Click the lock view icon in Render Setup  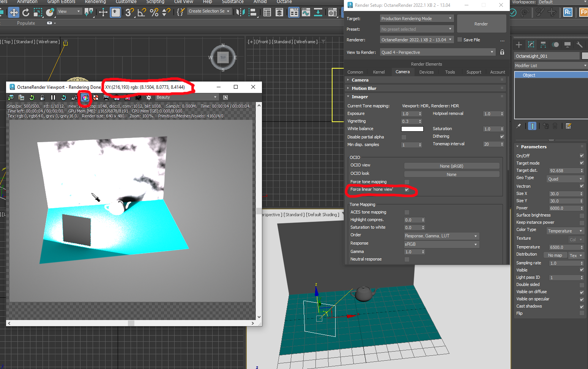pos(502,52)
